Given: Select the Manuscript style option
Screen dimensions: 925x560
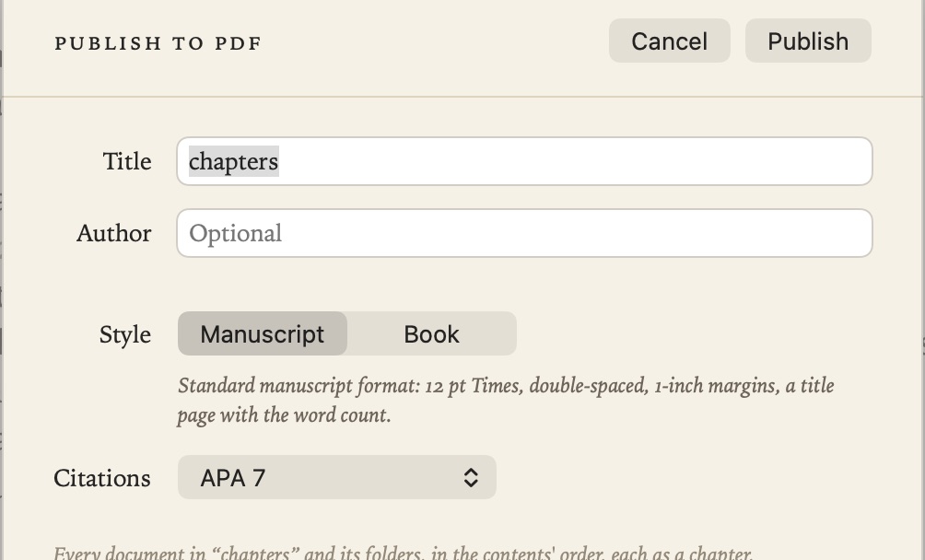Looking at the screenshot, I should [263, 333].
